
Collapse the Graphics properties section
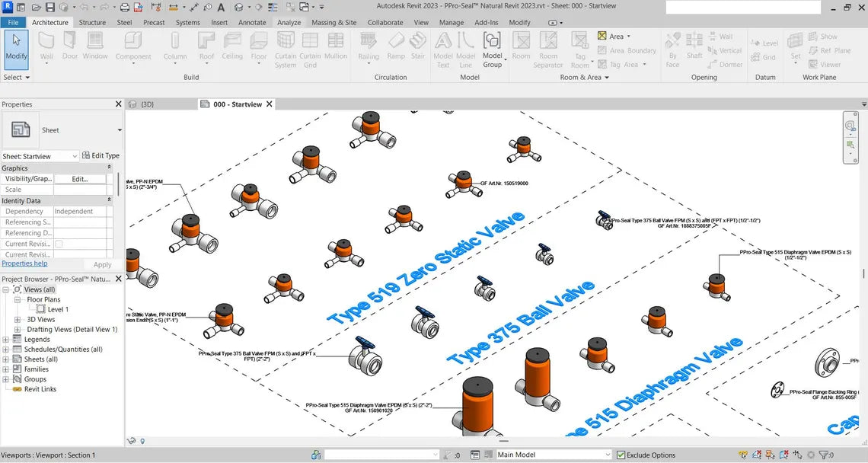(109, 168)
